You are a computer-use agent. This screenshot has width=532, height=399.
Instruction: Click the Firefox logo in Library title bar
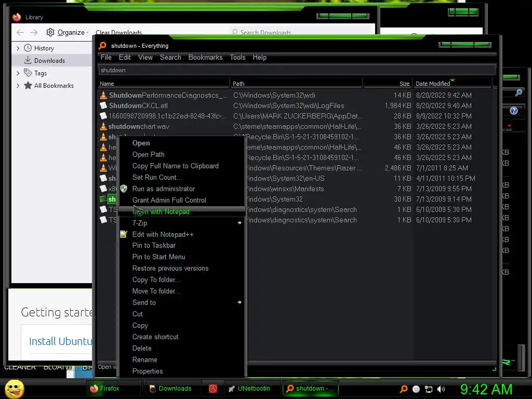pyautogui.click(x=17, y=17)
